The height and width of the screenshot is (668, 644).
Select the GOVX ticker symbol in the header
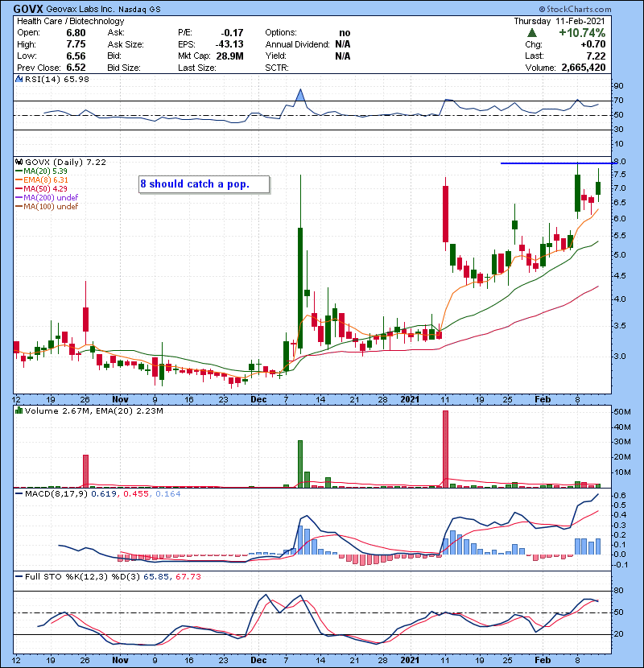pos(28,9)
